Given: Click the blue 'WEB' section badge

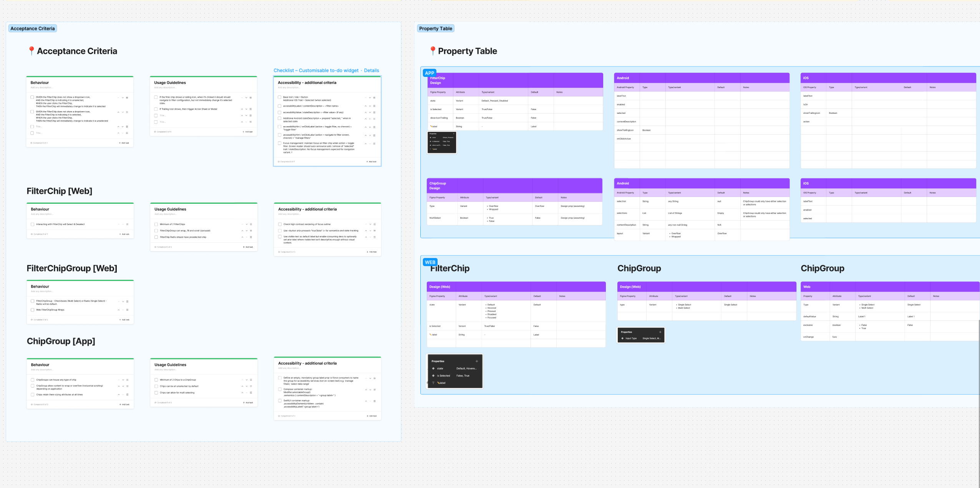Looking at the screenshot, I should tap(430, 262).
